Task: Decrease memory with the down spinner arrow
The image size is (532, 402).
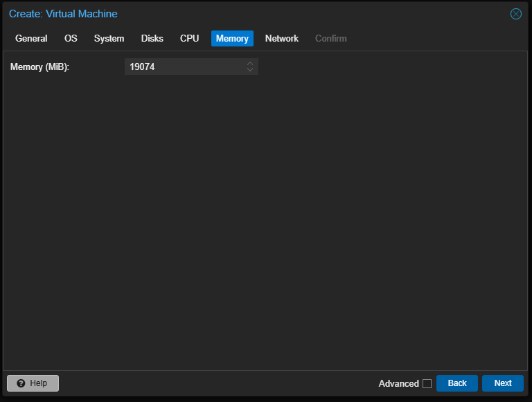Action: (x=250, y=70)
